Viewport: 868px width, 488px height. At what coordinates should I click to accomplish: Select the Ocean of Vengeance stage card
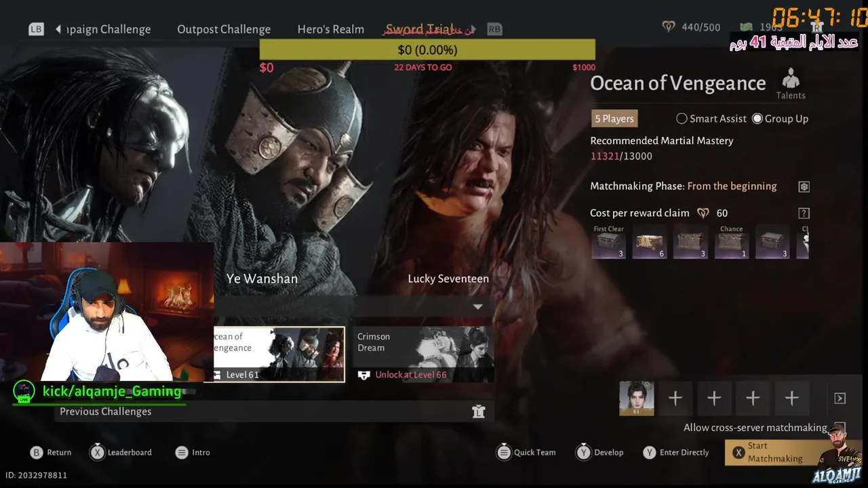(279, 354)
